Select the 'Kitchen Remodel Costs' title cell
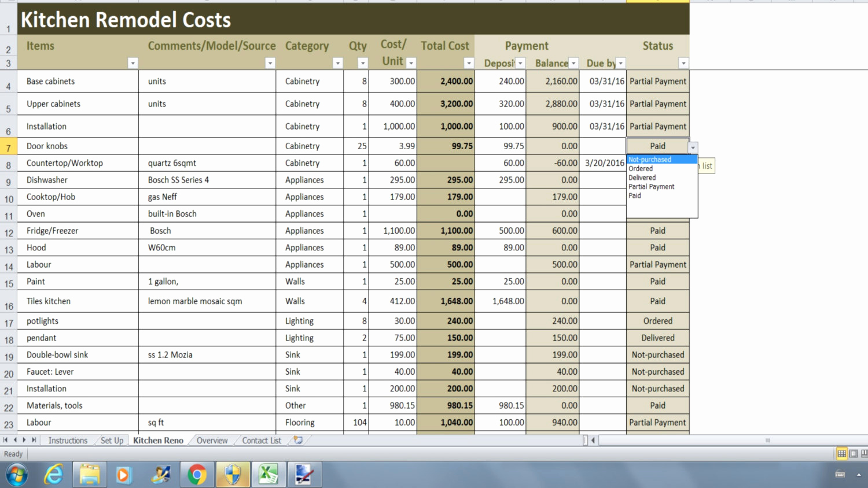This screenshot has height=488, width=868. pos(353,20)
